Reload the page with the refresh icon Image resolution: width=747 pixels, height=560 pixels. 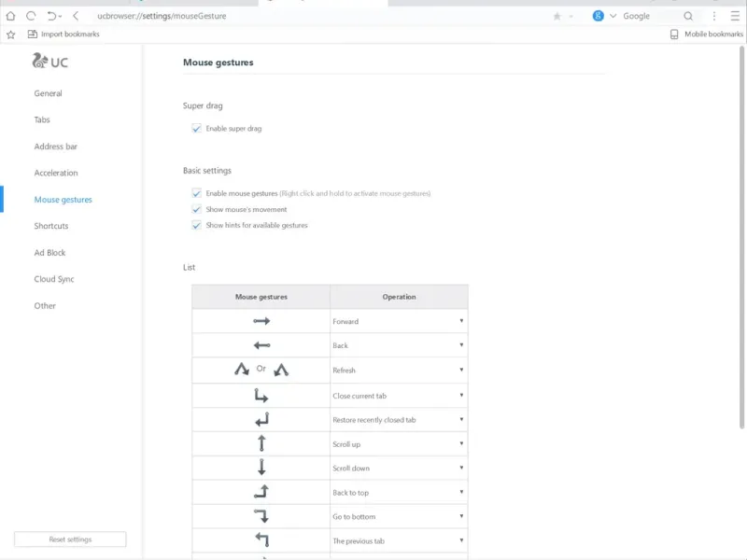[31, 16]
